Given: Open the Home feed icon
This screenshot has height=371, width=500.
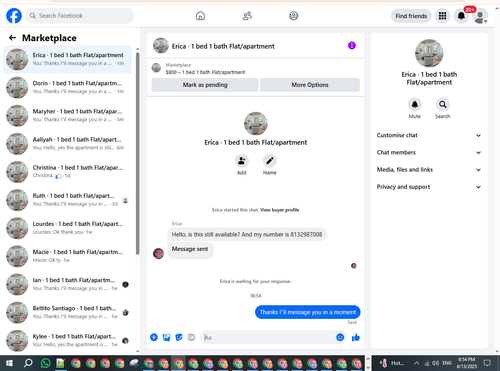Looking at the screenshot, I should (x=200, y=16).
